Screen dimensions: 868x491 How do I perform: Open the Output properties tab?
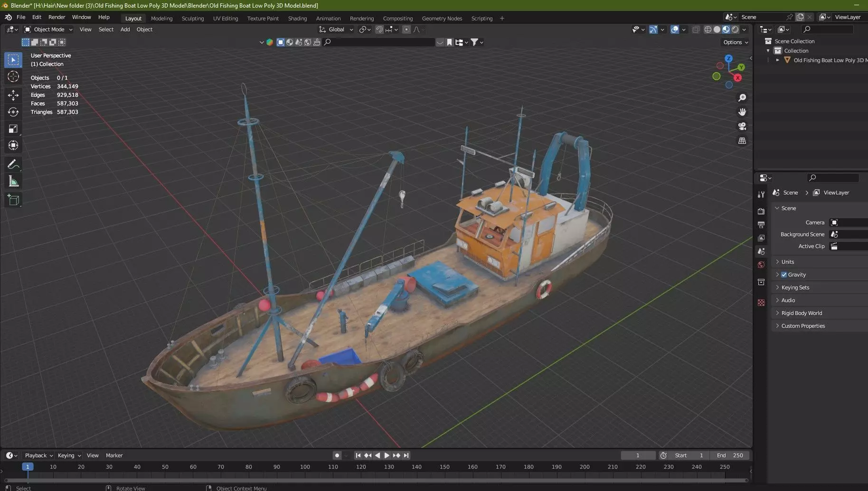[x=761, y=224]
